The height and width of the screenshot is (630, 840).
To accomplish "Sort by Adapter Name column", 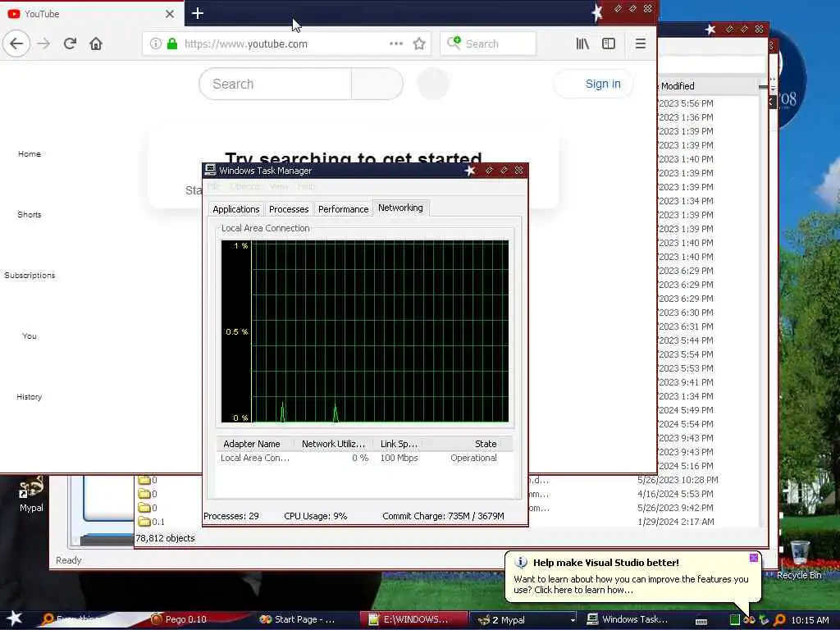I will click(x=255, y=444).
